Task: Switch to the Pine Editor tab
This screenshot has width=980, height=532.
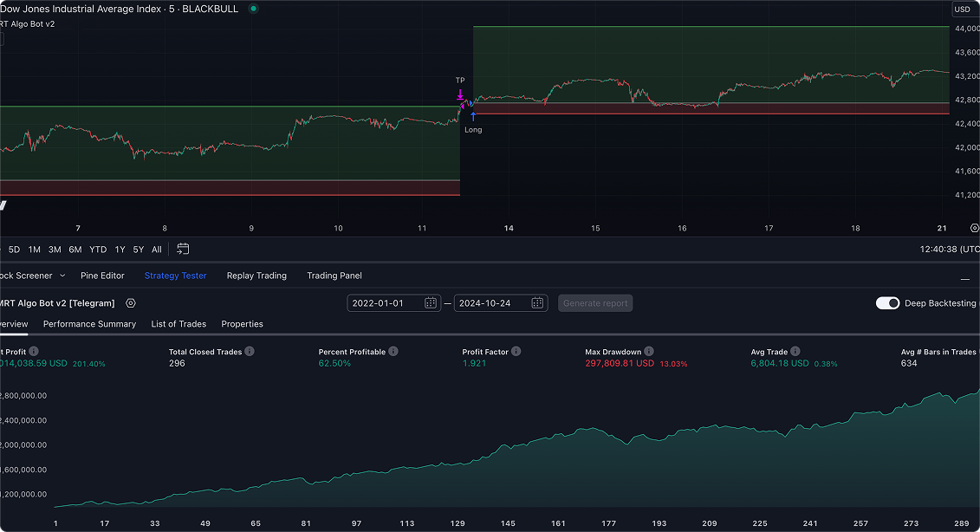Action: 102,276
